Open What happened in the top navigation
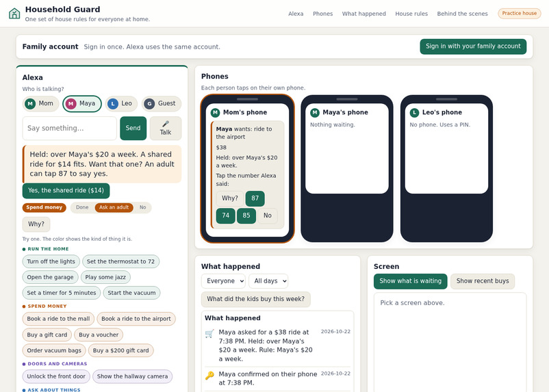 tap(363, 14)
